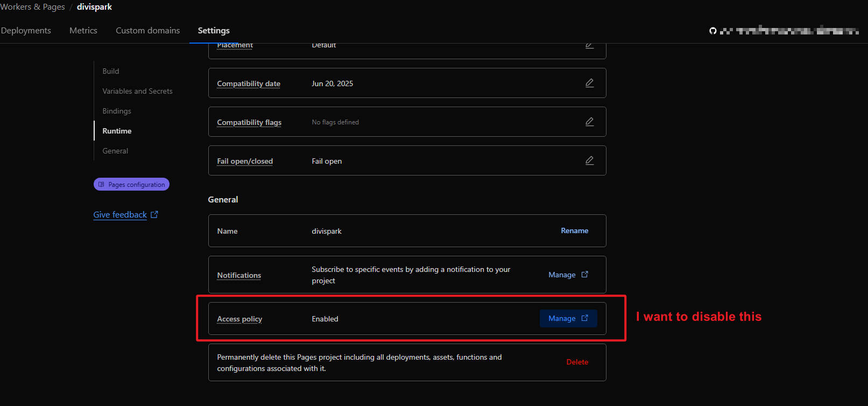Jump to the Build settings section
The width and height of the screenshot is (868, 406).
pos(111,71)
